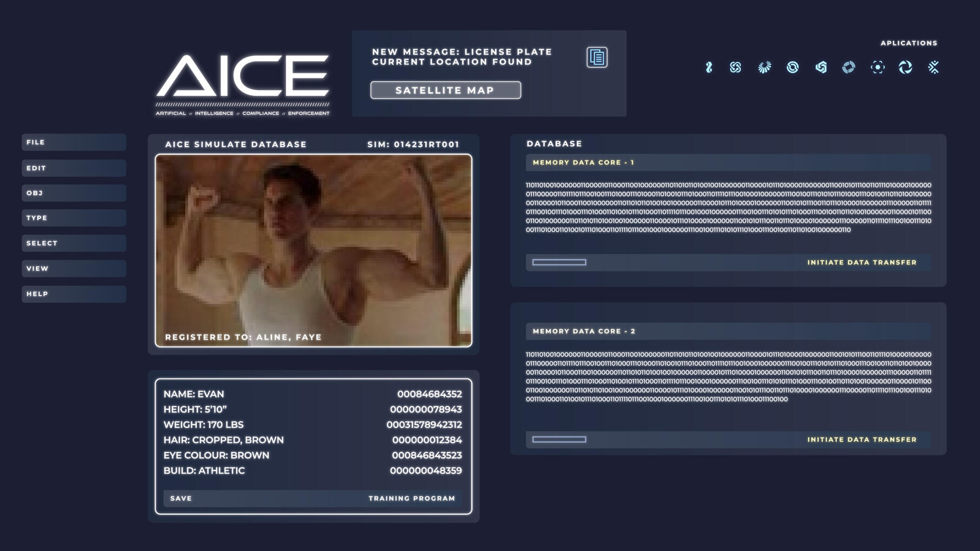Viewport: 980px width, 551px height.
Task: Open the SATELLITE MAP
Action: 445,90
